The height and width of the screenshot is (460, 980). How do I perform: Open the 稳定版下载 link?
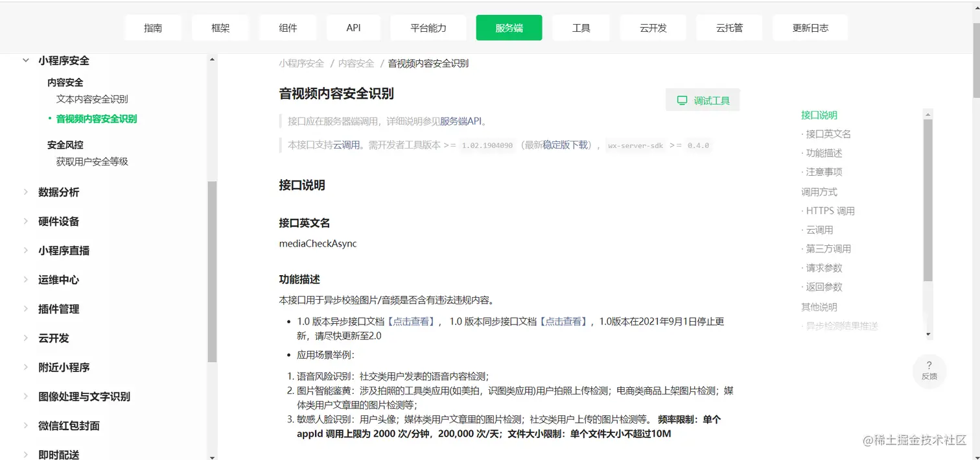tap(565, 145)
